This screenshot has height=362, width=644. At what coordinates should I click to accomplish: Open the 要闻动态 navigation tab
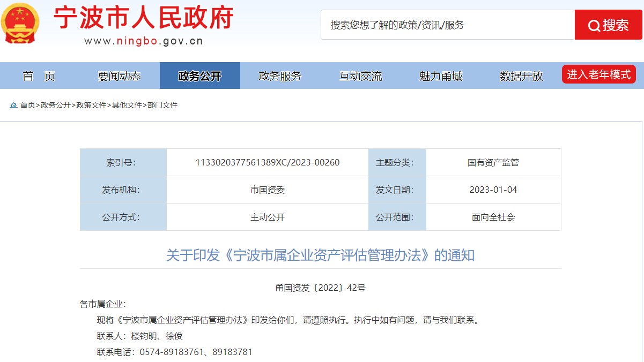click(x=119, y=76)
